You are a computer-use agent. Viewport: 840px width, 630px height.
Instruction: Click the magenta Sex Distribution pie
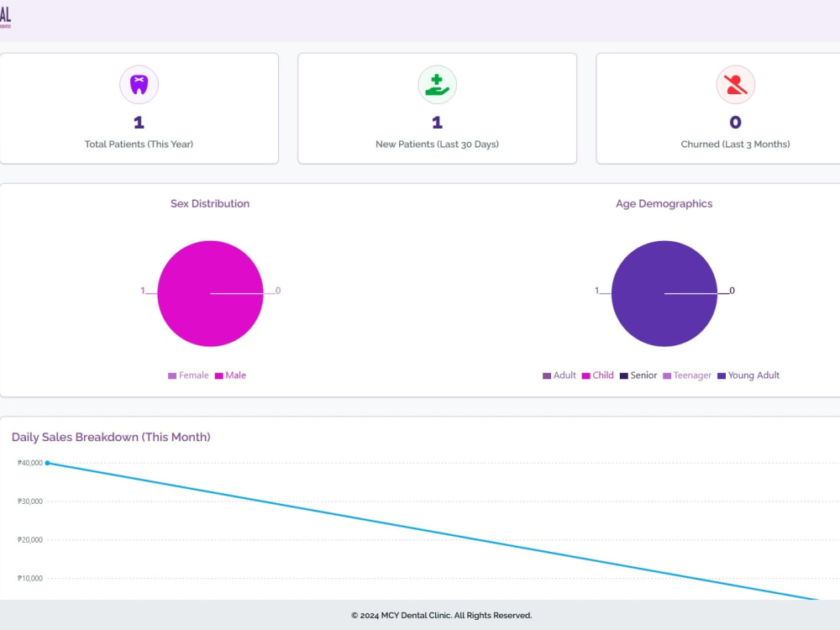(210, 293)
